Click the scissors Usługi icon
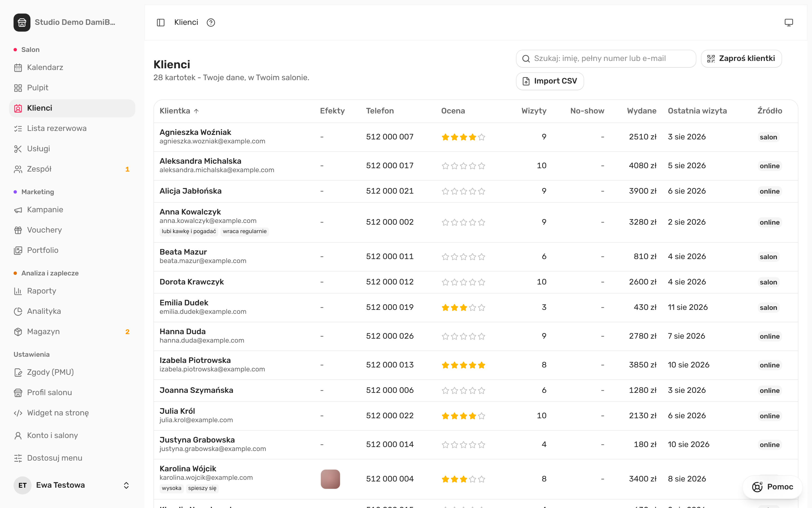The width and height of the screenshot is (812, 508). [18, 149]
